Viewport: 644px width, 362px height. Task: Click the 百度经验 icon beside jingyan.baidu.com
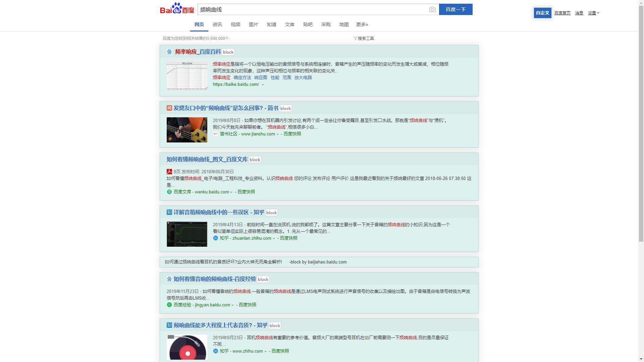point(169,305)
